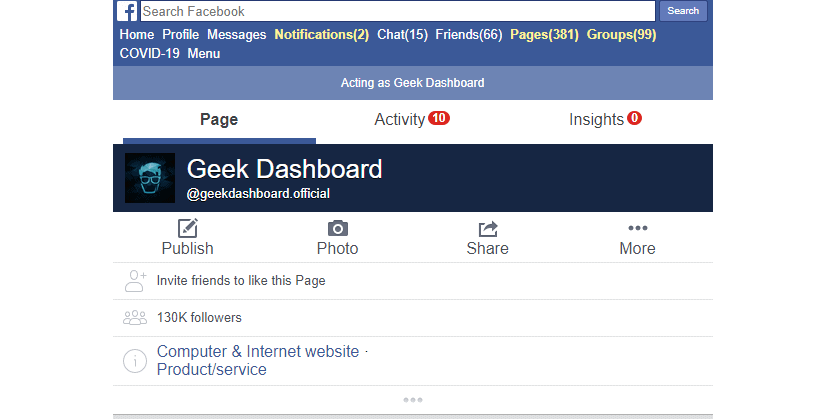Click the Facebook logo icon
Image resolution: width=816 pixels, height=419 pixels.
(x=126, y=11)
